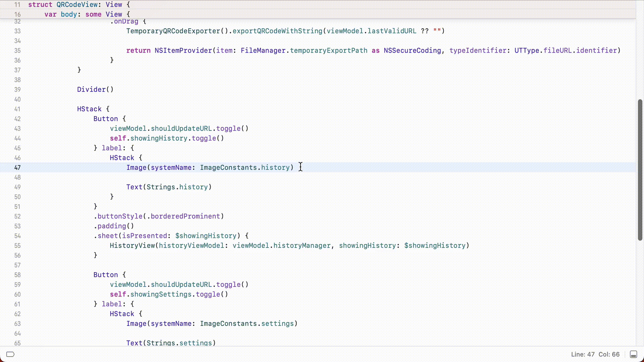Click temporaryExportPath on line 35

click(329, 50)
